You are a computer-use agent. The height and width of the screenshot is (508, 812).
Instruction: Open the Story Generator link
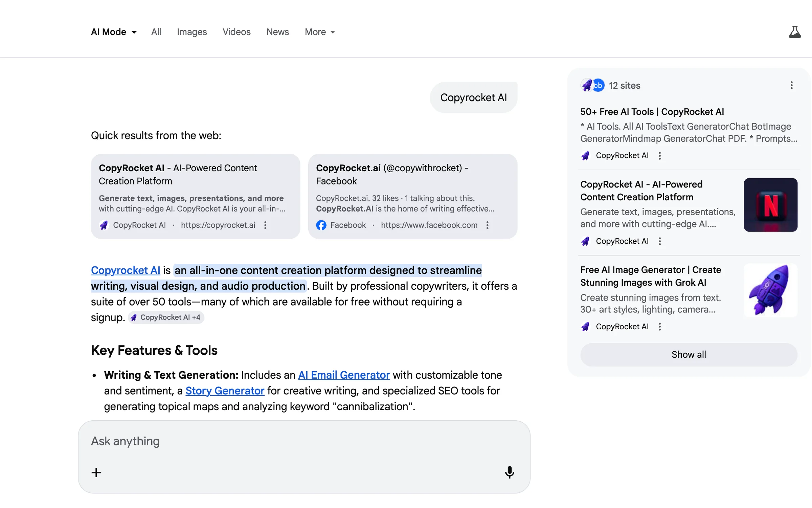[225, 391]
